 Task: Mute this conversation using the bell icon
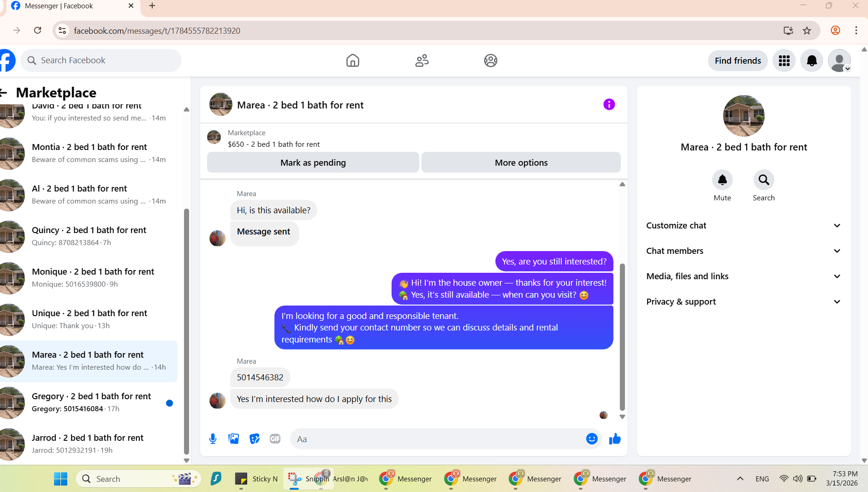pyautogui.click(x=722, y=180)
